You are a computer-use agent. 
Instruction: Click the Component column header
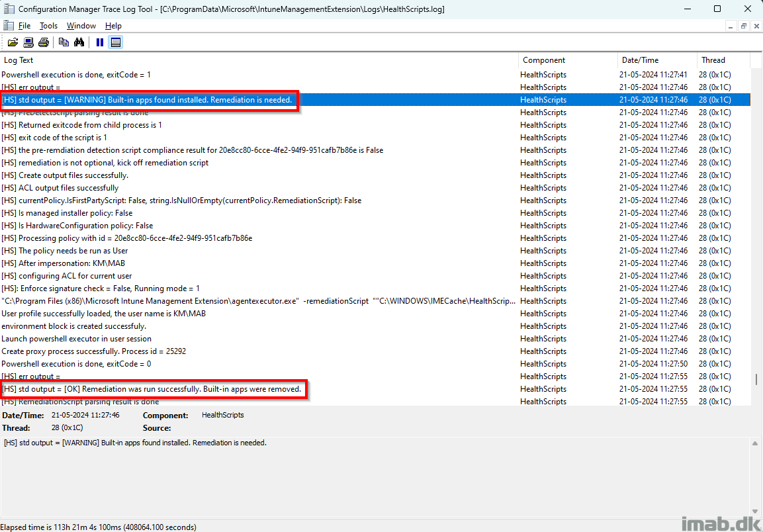pyautogui.click(x=568, y=60)
